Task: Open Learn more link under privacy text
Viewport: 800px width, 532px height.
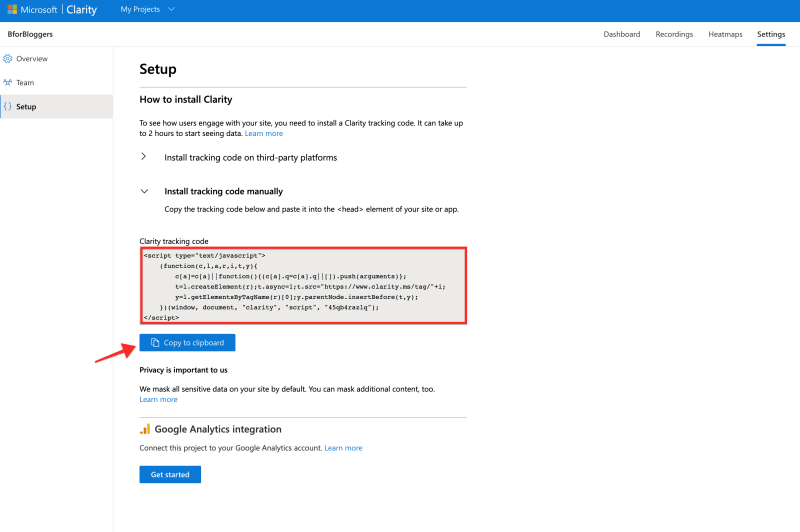Action: (x=158, y=399)
